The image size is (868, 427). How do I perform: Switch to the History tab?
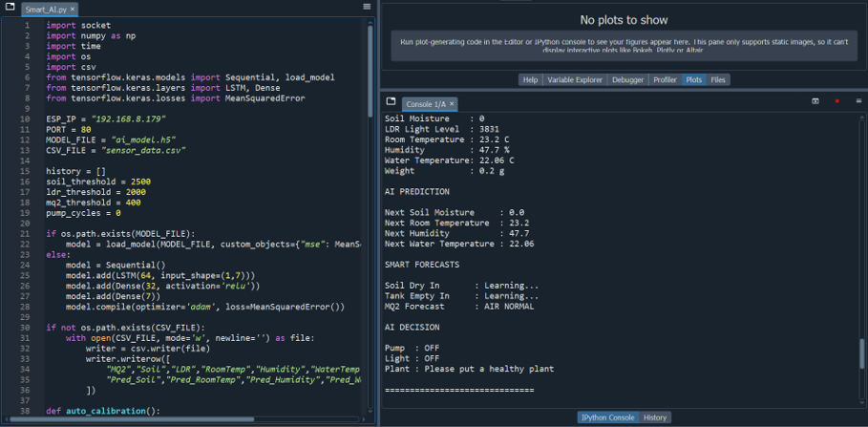pyautogui.click(x=655, y=417)
